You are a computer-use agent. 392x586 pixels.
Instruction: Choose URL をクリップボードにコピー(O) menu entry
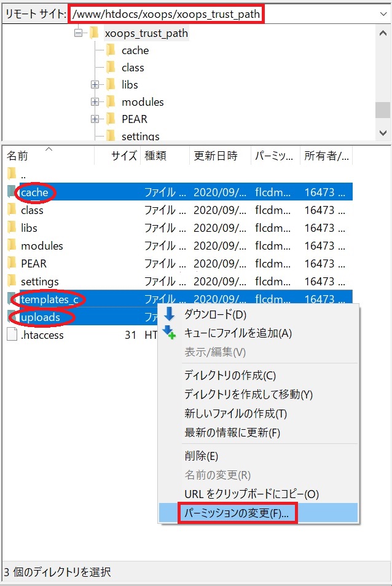(x=258, y=494)
